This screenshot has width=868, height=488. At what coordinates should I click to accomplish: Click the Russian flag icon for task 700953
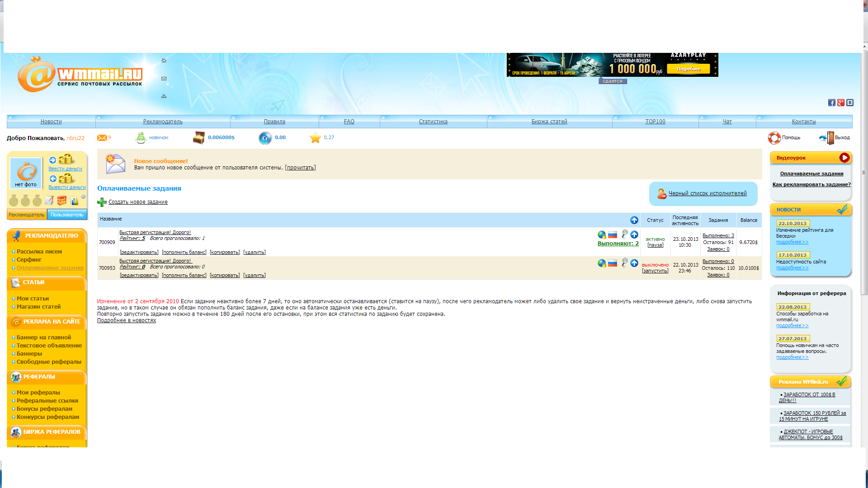tap(613, 263)
